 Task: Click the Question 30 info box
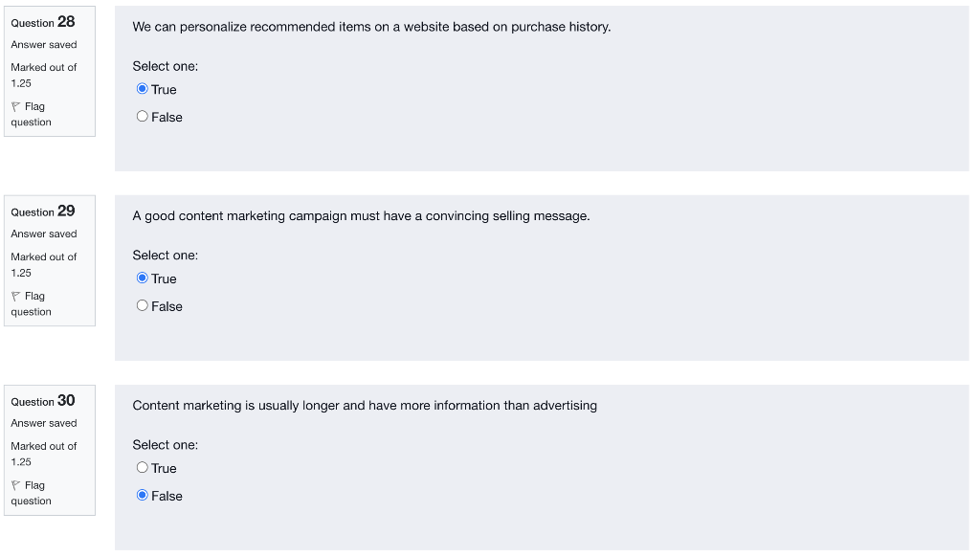coord(49,450)
